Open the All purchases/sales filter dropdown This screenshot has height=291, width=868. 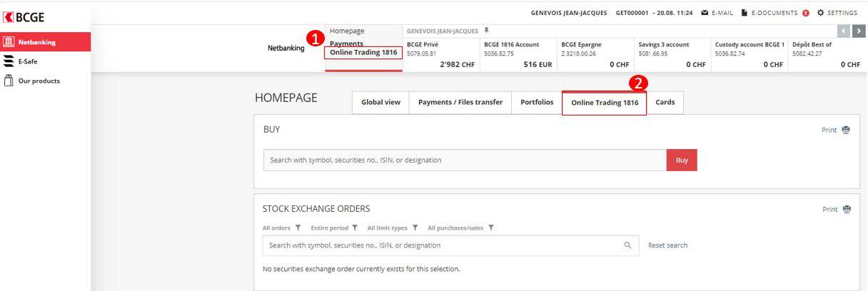point(461,228)
